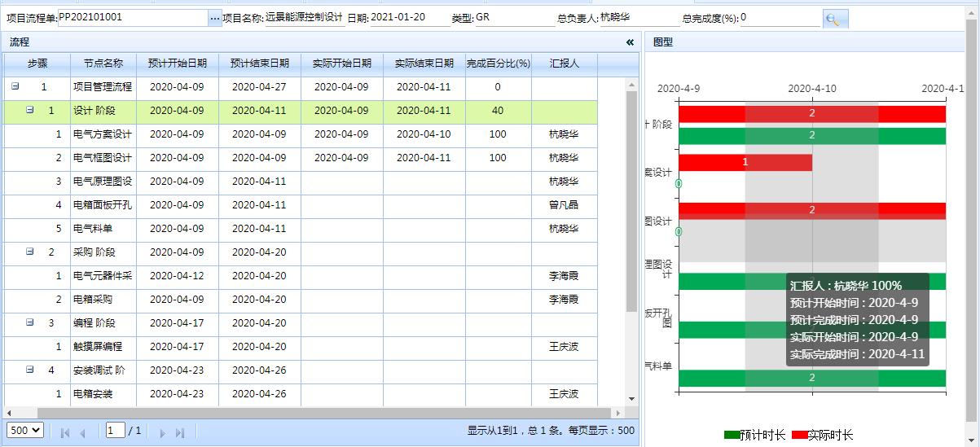Click the 2020-4-9 axis label in chart
The width and height of the screenshot is (980, 447).
coord(679,88)
